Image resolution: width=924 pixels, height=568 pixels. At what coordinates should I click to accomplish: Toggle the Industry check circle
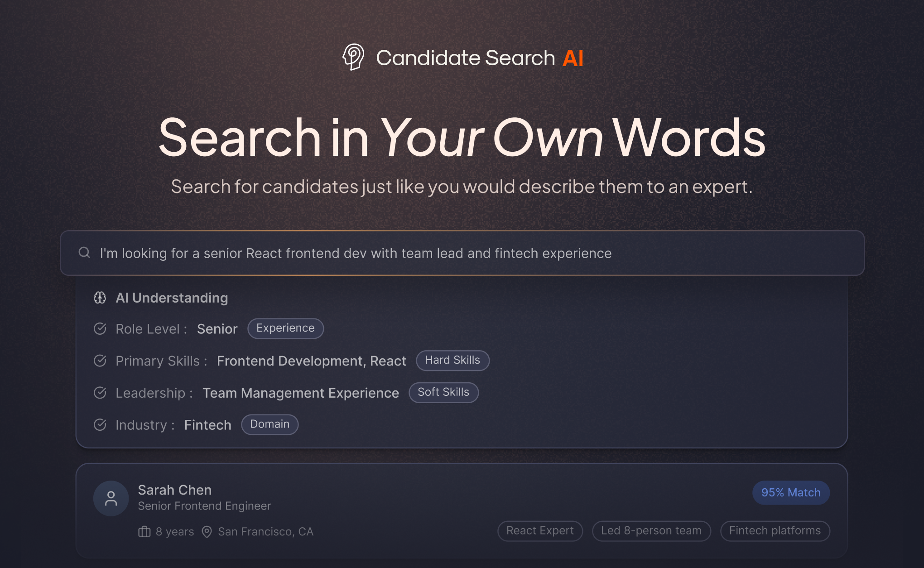point(100,425)
